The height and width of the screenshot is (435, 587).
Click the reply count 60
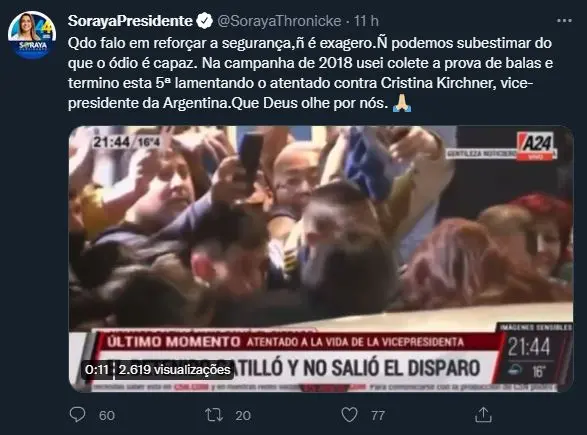tap(107, 415)
